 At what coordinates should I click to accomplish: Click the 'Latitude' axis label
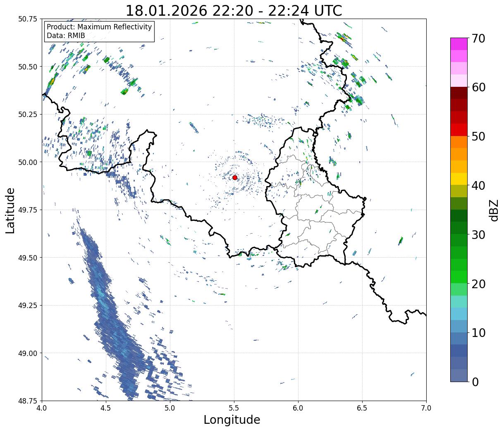coord(10,210)
